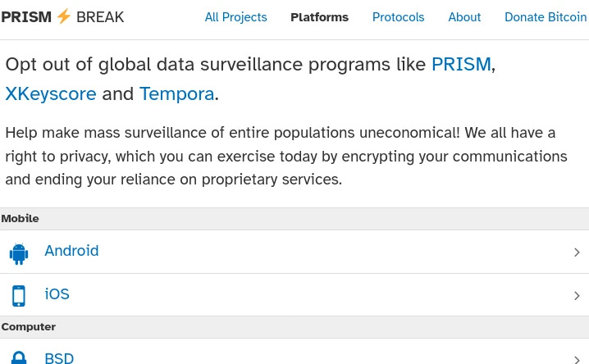Click the PRISM BREAK home logo text
589x364 pixels.
[x=62, y=17]
